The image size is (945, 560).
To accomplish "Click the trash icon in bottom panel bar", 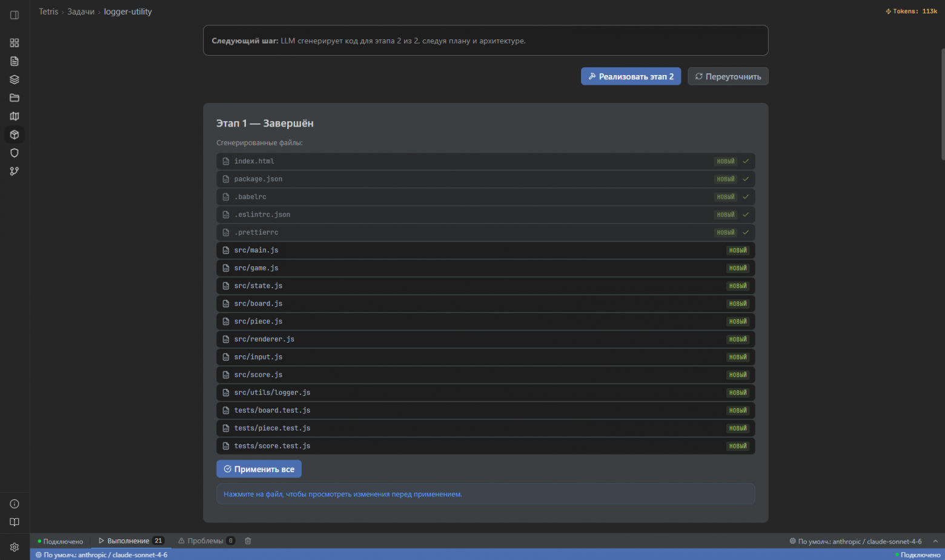I will pos(248,541).
